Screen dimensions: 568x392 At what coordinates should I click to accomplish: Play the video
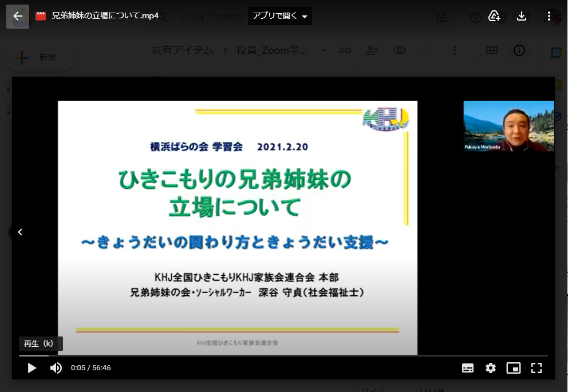[32, 368]
